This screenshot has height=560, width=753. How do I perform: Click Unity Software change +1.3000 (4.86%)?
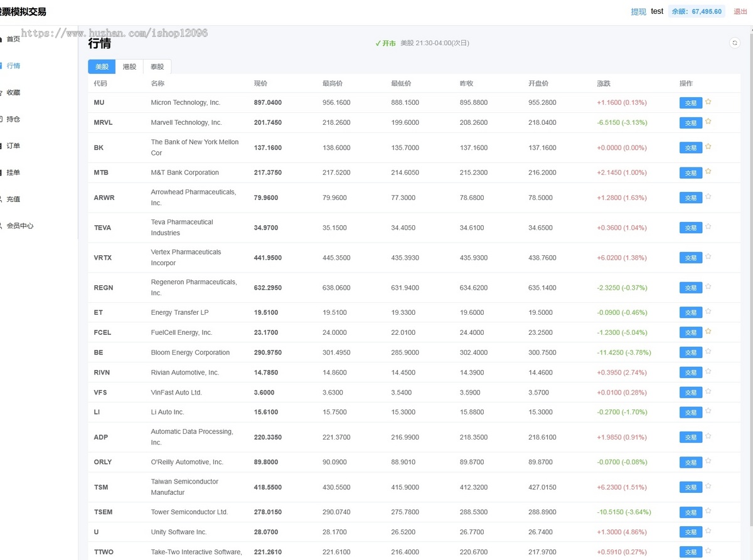[622, 532]
